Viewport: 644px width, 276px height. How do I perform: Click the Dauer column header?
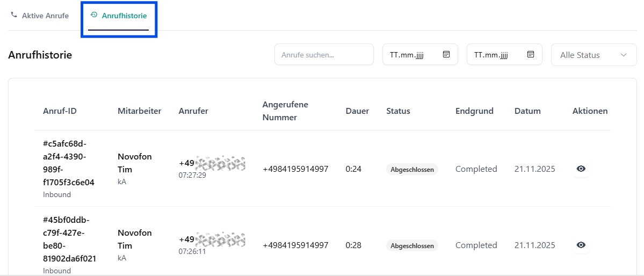[357, 111]
